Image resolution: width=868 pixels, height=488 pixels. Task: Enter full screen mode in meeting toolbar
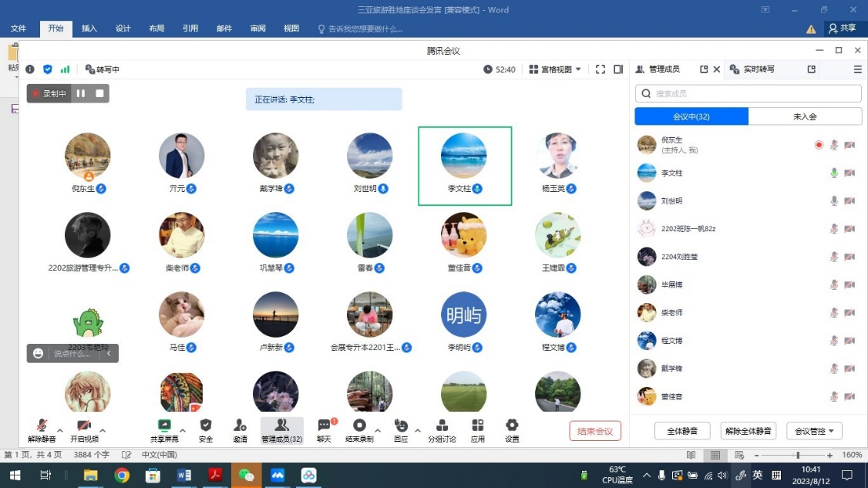(601, 69)
